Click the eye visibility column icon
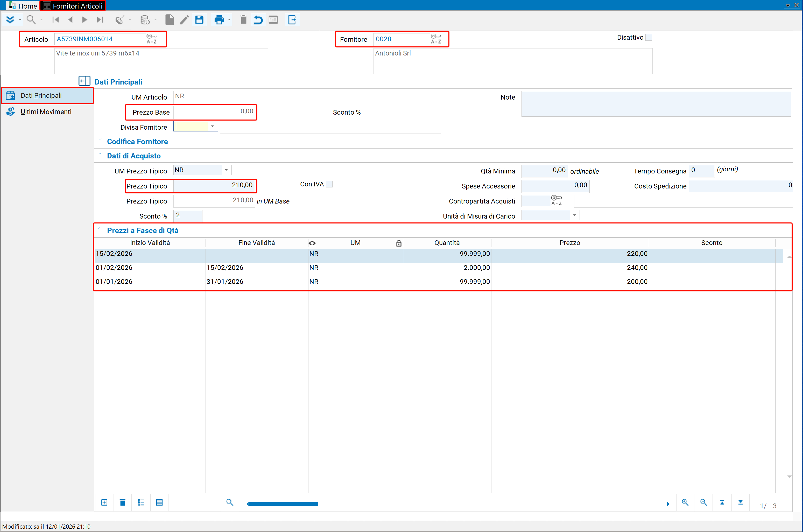 [x=312, y=243]
